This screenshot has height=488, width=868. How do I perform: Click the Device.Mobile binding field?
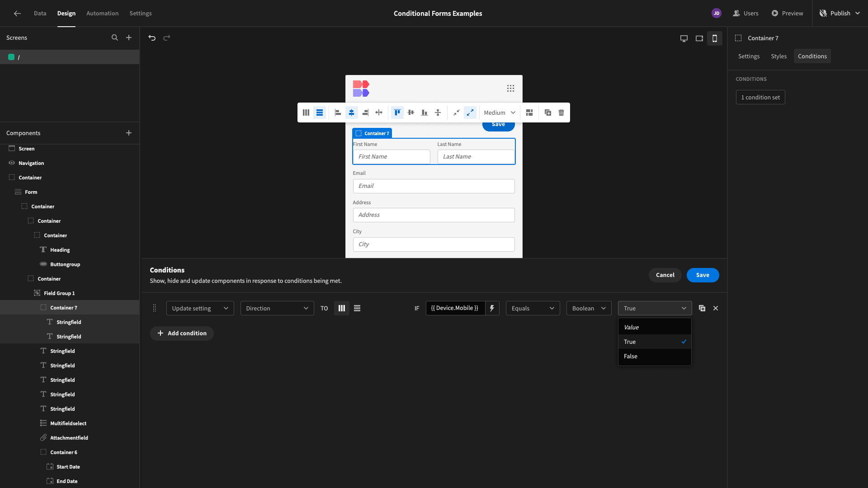(x=455, y=308)
